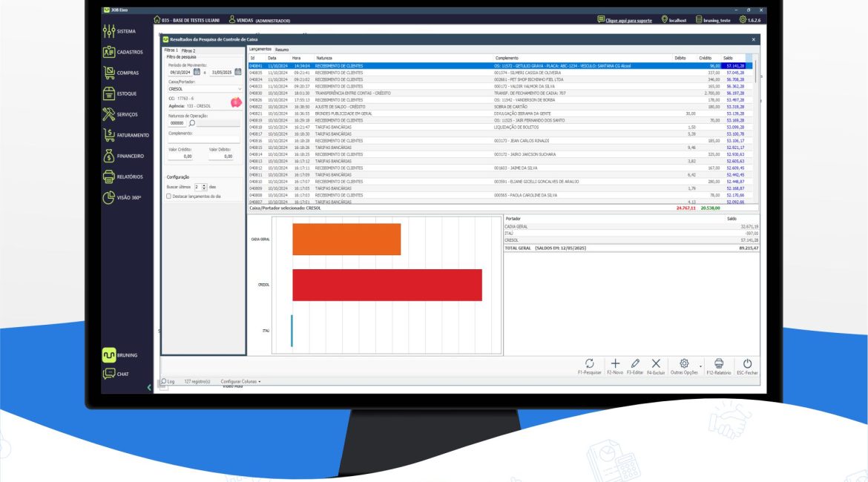Click the Natureza de Operação search magnifier

click(x=191, y=123)
